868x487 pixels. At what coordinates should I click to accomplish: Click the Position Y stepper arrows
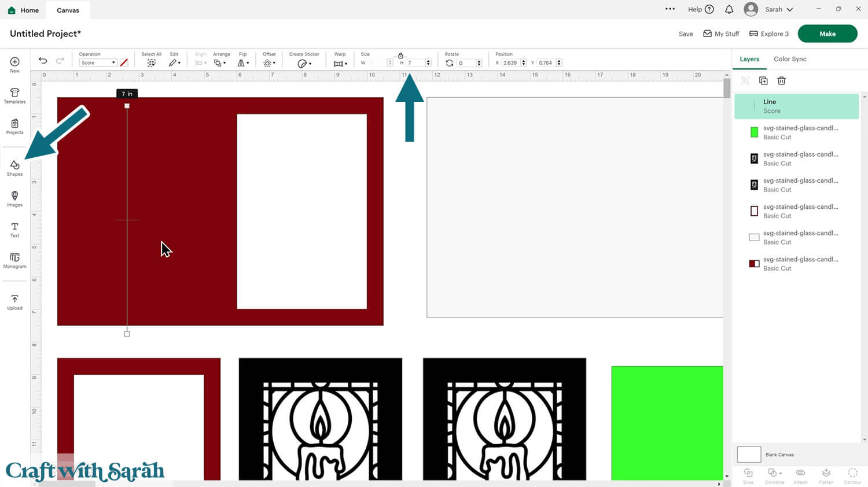point(559,63)
